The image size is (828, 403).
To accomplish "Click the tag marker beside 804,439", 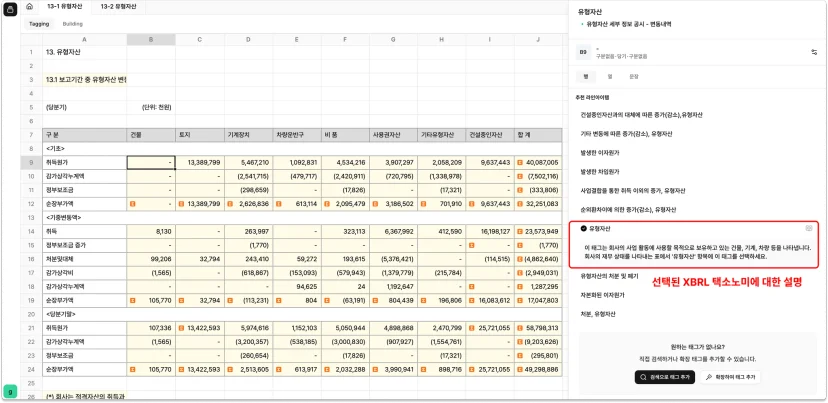I will click(375, 299).
